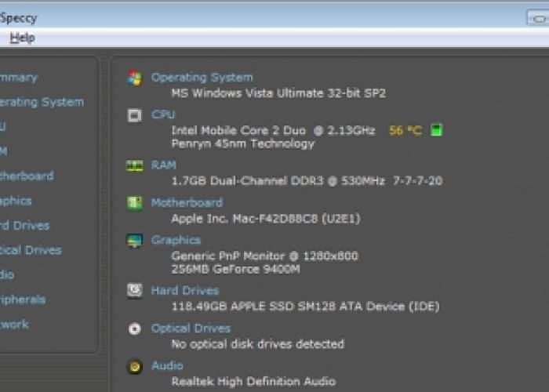The height and width of the screenshot is (392, 549).
Task: Click the Motherboard icon
Action: 134,203
